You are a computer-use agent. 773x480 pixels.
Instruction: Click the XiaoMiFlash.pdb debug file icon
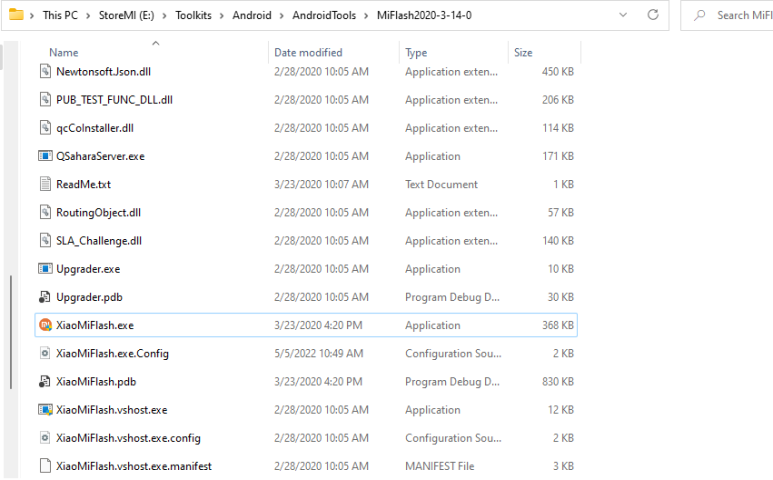45,381
